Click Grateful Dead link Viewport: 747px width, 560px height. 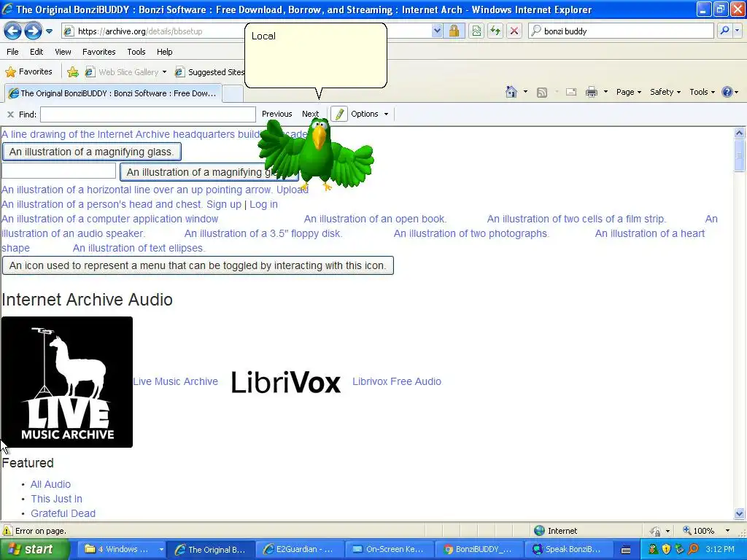[63, 513]
